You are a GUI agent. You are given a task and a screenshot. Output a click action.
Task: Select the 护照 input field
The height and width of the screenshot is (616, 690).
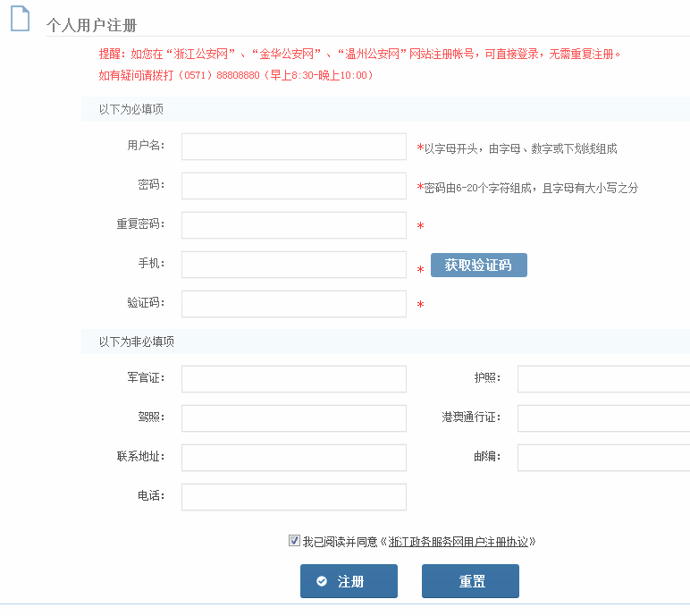[603, 379]
